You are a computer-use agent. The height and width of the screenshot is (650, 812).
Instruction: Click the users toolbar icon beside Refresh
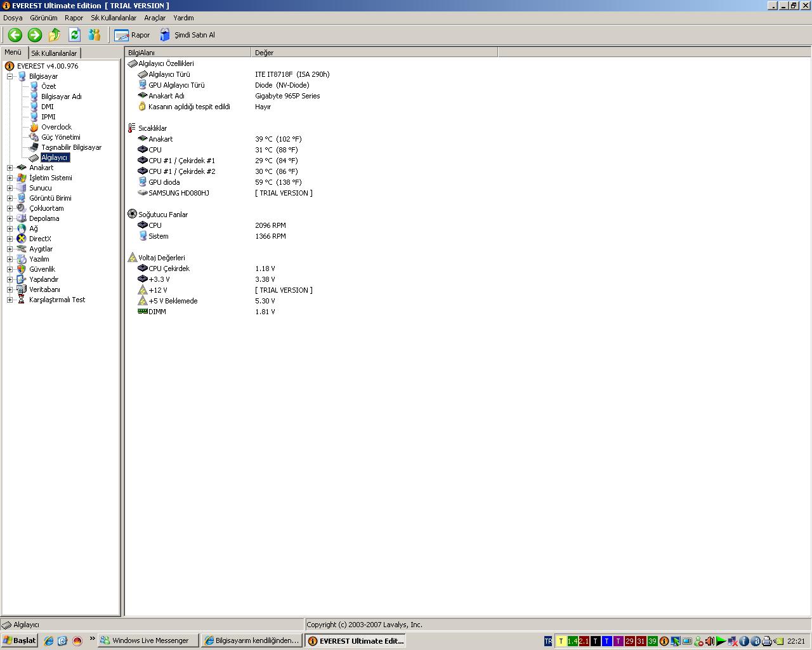click(95, 35)
